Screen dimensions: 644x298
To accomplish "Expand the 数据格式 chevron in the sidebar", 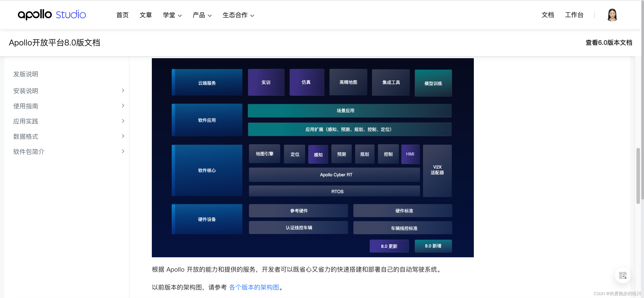I will pyautogui.click(x=123, y=136).
